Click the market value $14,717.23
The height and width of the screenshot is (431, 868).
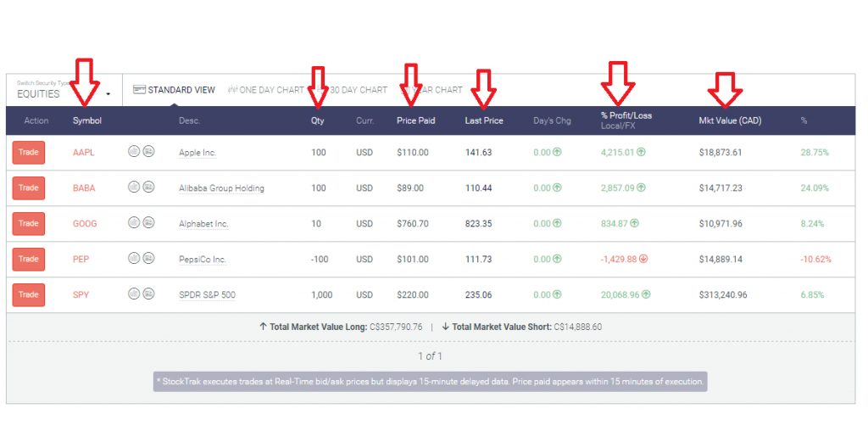pyautogui.click(x=721, y=188)
